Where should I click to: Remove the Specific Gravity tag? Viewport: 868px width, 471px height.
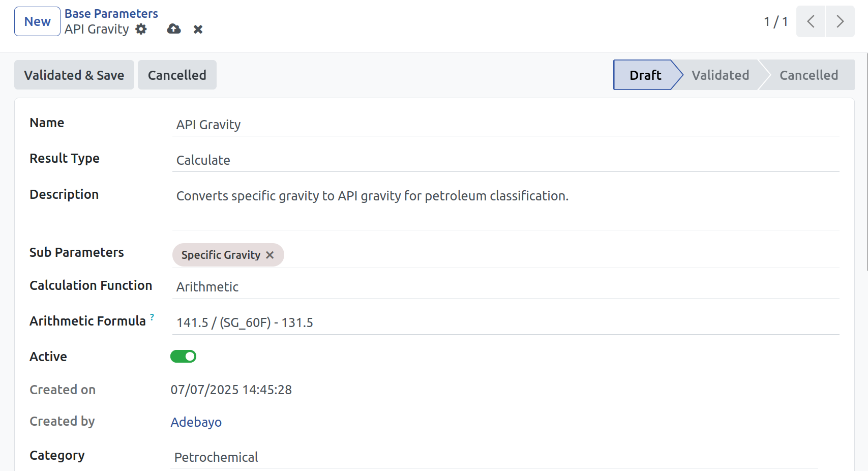pyautogui.click(x=270, y=255)
